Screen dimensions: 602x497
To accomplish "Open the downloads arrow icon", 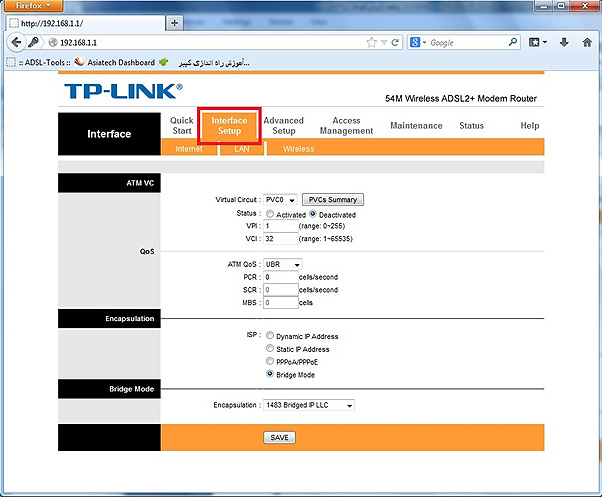I will 564,43.
